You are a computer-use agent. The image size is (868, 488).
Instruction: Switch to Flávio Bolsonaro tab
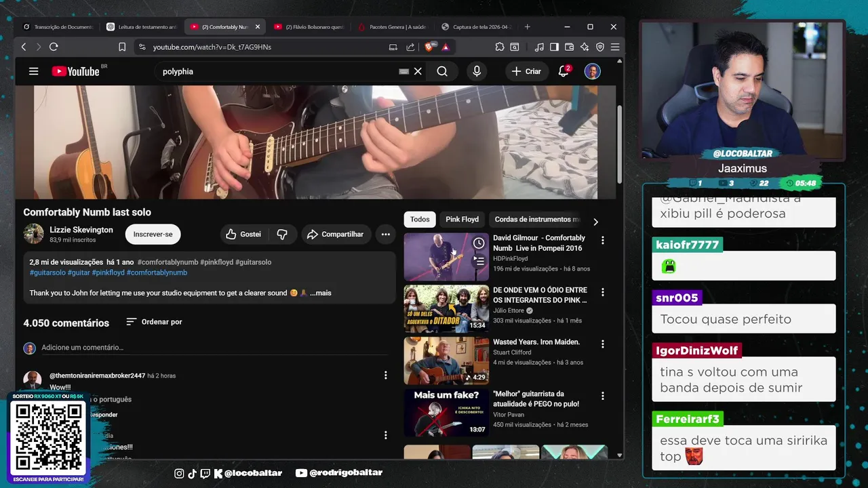pos(309,27)
